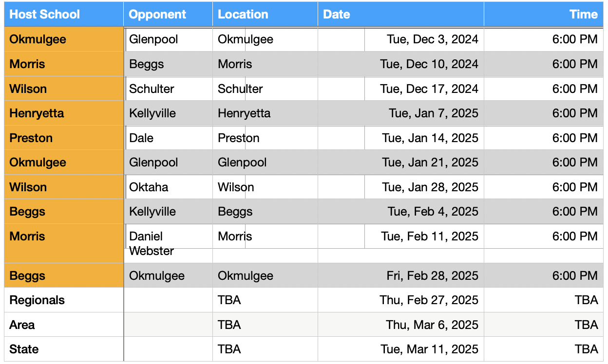Click the Daniel Webster opponent cell

(x=168, y=243)
